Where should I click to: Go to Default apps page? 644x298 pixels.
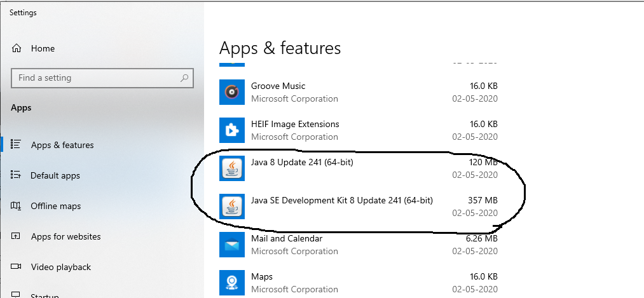pyautogui.click(x=55, y=175)
